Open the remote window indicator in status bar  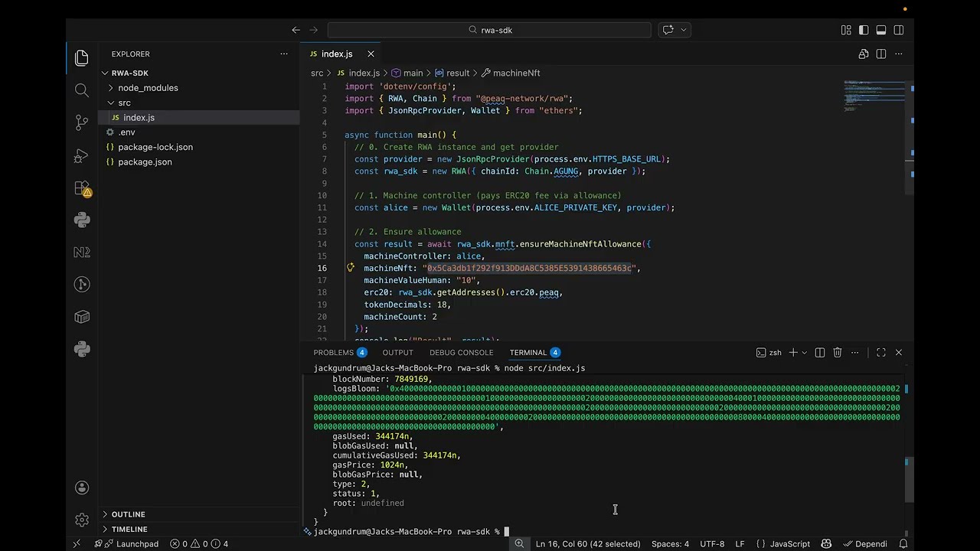[77, 544]
